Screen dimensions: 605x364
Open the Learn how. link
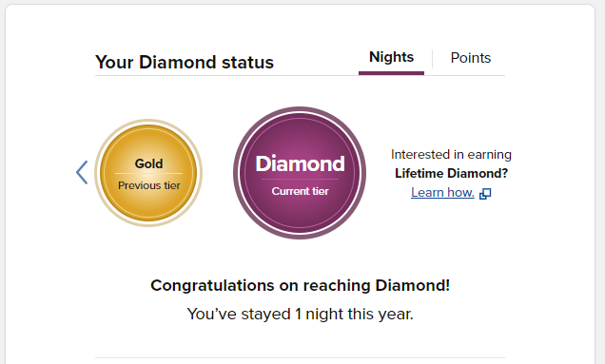click(442, 192)
